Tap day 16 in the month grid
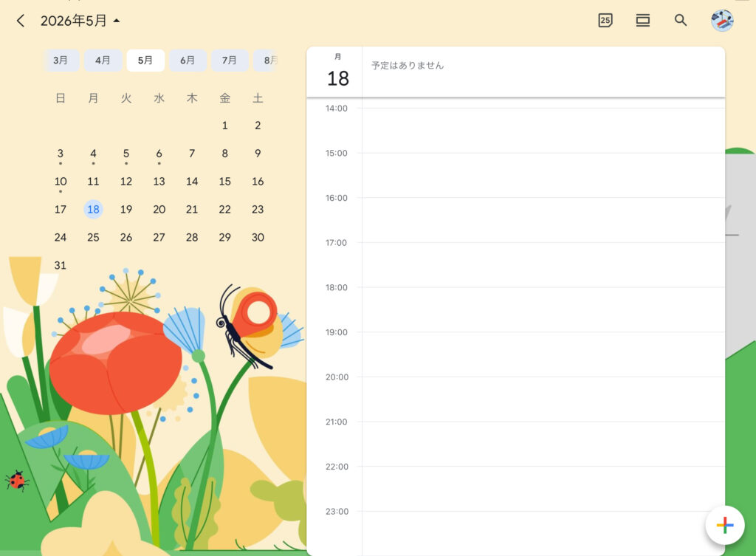 258,182
